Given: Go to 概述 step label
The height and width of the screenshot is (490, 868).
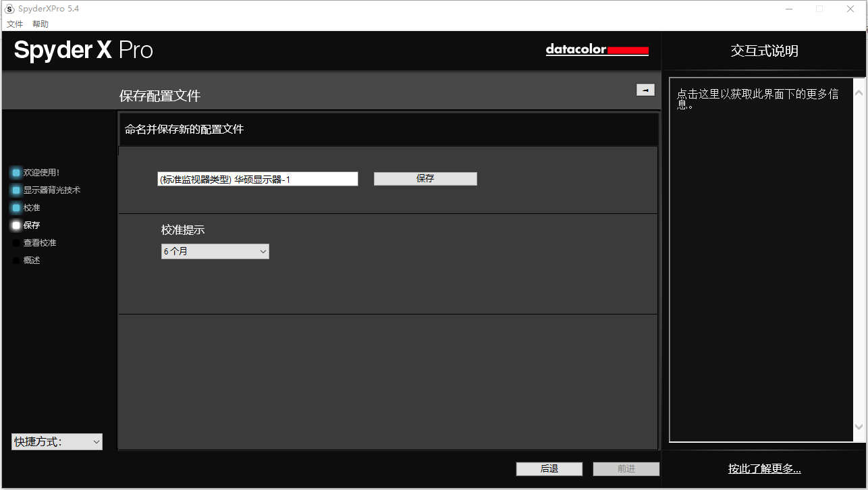Looking at the screenshot, I should click(x=32, y=261).
